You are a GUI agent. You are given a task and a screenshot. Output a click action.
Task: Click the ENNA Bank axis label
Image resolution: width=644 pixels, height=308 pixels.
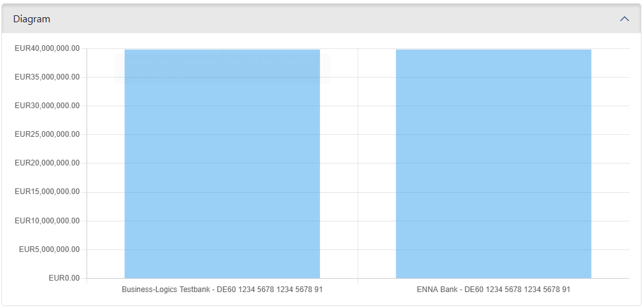pos(493,290)
